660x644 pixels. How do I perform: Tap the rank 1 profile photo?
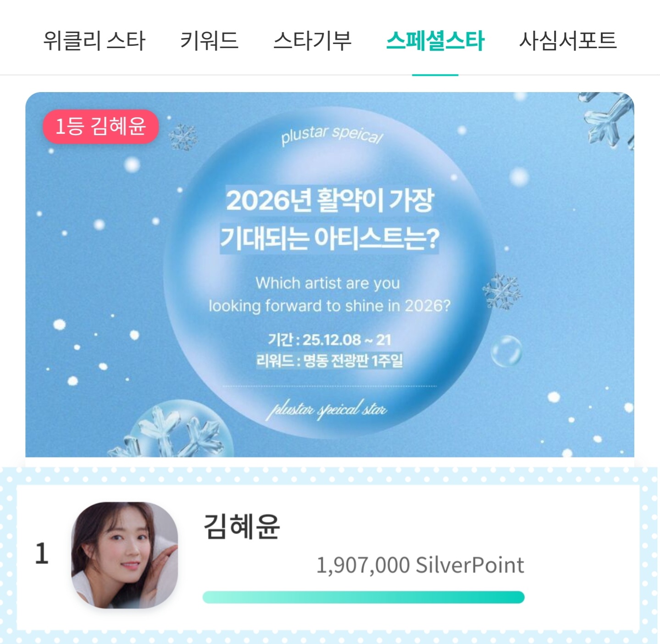click(x=125, y=555)
